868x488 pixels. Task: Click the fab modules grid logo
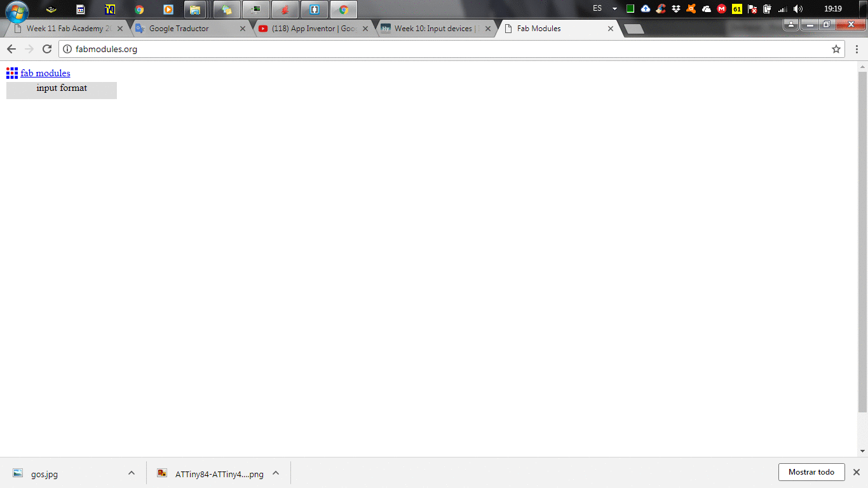coord(12,73)
